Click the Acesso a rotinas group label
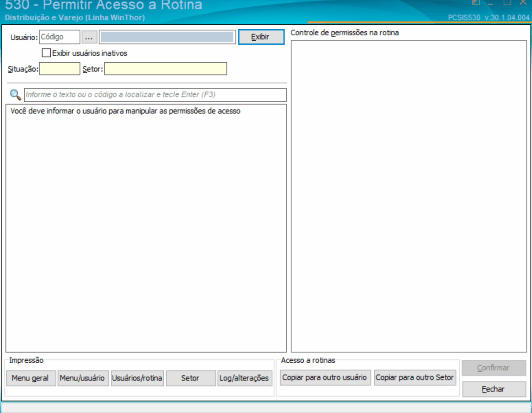Viewport: 532px width, 413px height. tap(308, 360)
